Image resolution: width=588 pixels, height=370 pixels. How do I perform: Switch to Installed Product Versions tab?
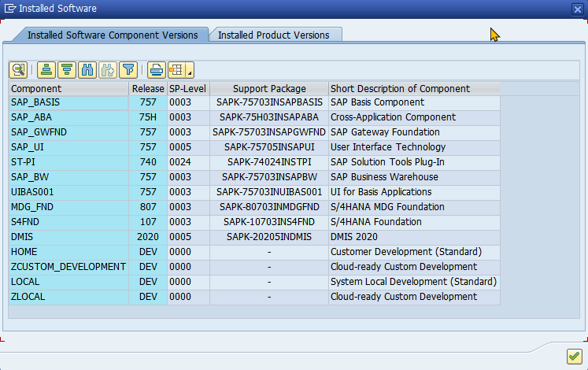coord(274,35)
